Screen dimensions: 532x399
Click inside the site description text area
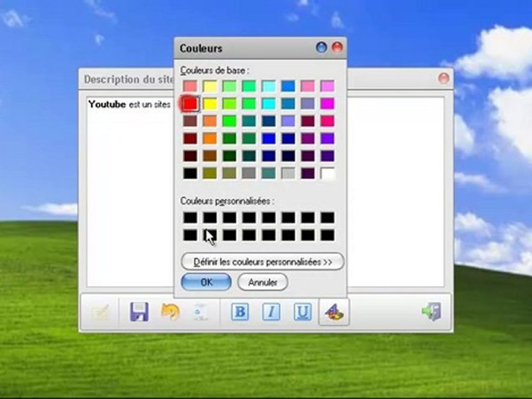point(265,192)
